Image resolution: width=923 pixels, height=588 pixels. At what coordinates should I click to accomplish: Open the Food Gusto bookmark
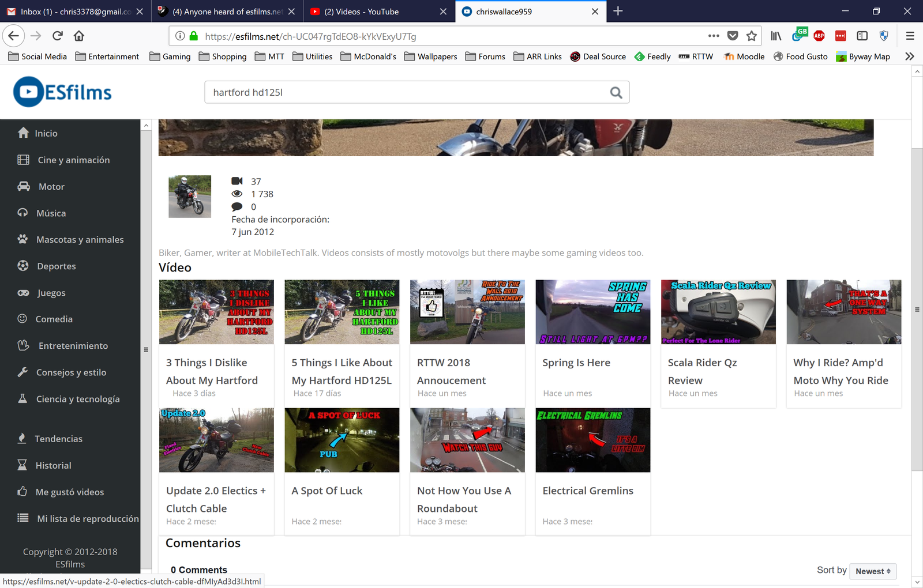click(800, 56)
